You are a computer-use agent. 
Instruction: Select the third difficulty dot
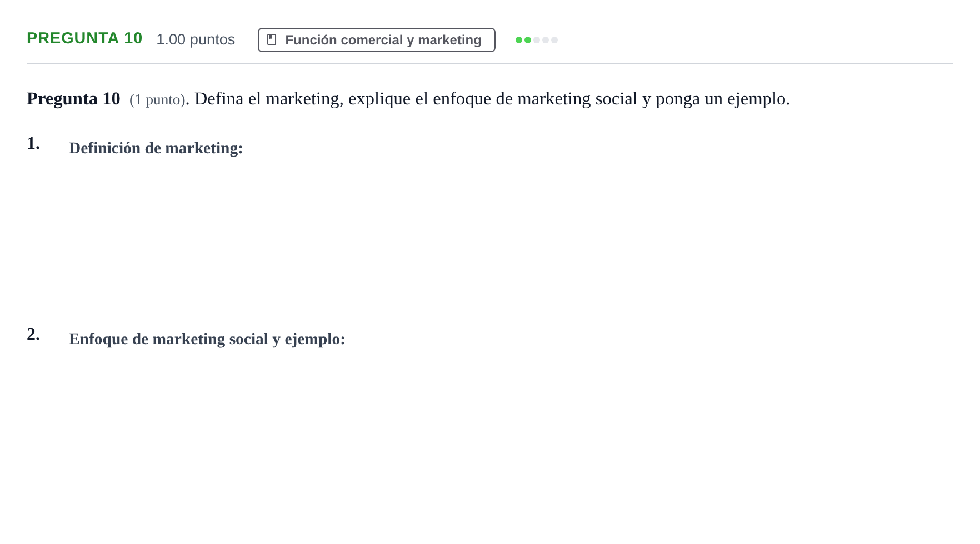[x=537, y=40]
